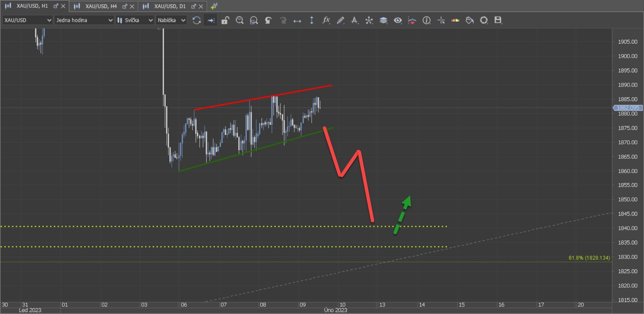Close the XAU/USD, H1 tab

[63, 6]
